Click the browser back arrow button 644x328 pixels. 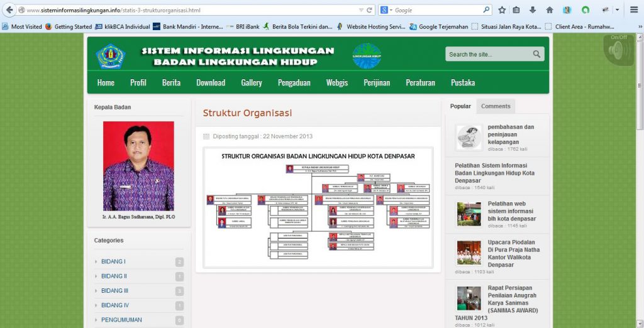9,10
